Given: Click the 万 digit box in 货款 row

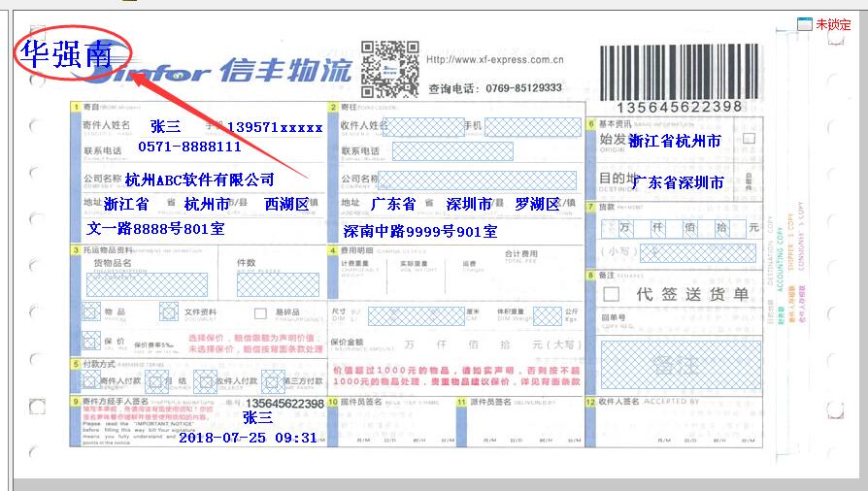Looking at the screenshot, I should (x=625, y=227).
